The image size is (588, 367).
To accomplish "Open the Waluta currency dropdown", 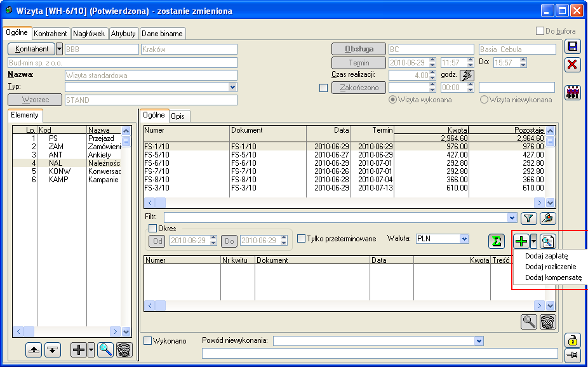I will point(465,239).
